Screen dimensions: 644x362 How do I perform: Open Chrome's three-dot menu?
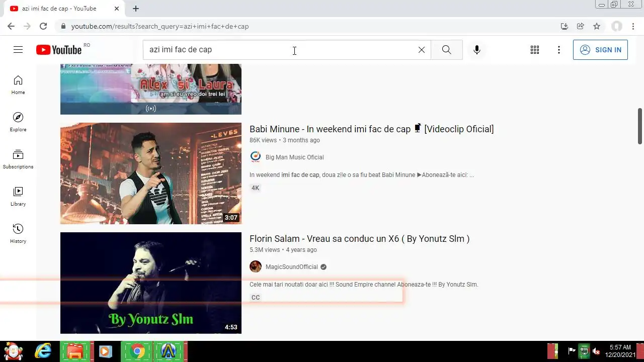coord(633,26)
